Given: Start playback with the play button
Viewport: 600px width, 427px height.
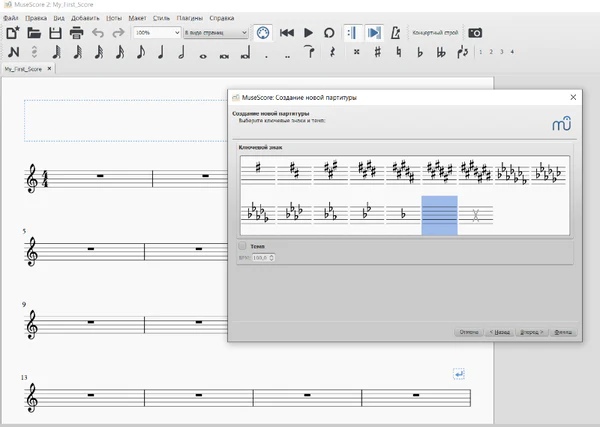Looking at the screenshot, I should [x=308, y=33].
